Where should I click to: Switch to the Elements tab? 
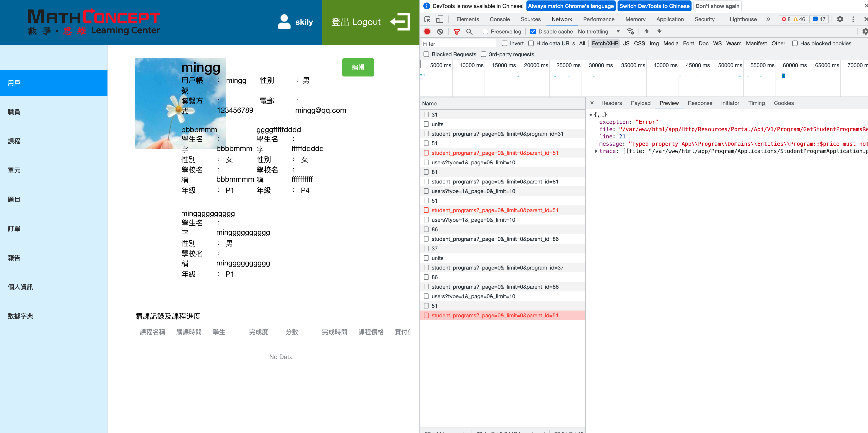[467, 19]
